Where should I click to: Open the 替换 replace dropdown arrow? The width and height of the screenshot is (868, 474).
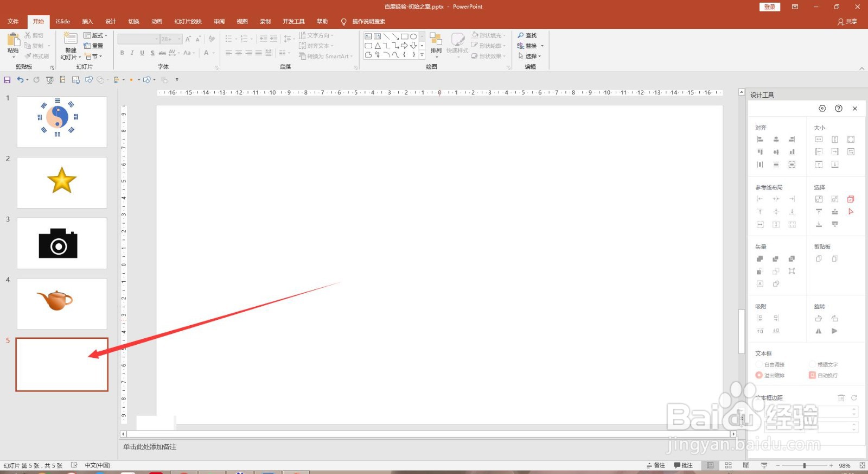542,46
